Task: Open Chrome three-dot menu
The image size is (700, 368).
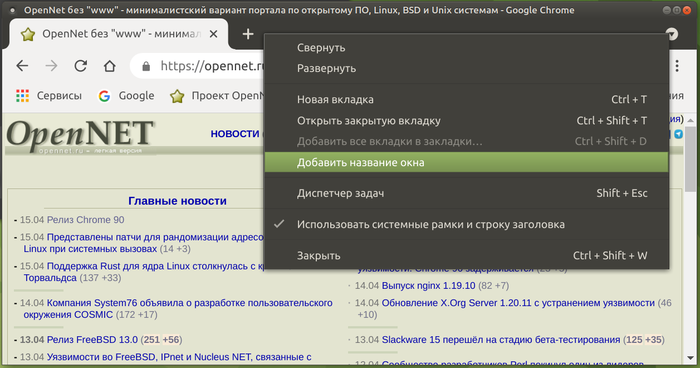Action: [x=677, y=66]
